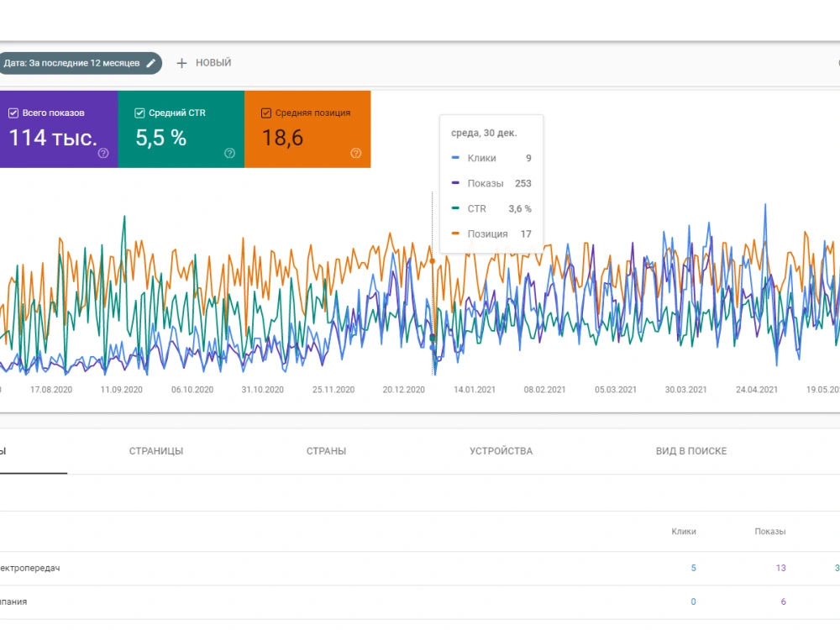Click the CTR 3,6 % tooltip row
Viewport: 840px width, 630px height.
(x=491, y=208)
